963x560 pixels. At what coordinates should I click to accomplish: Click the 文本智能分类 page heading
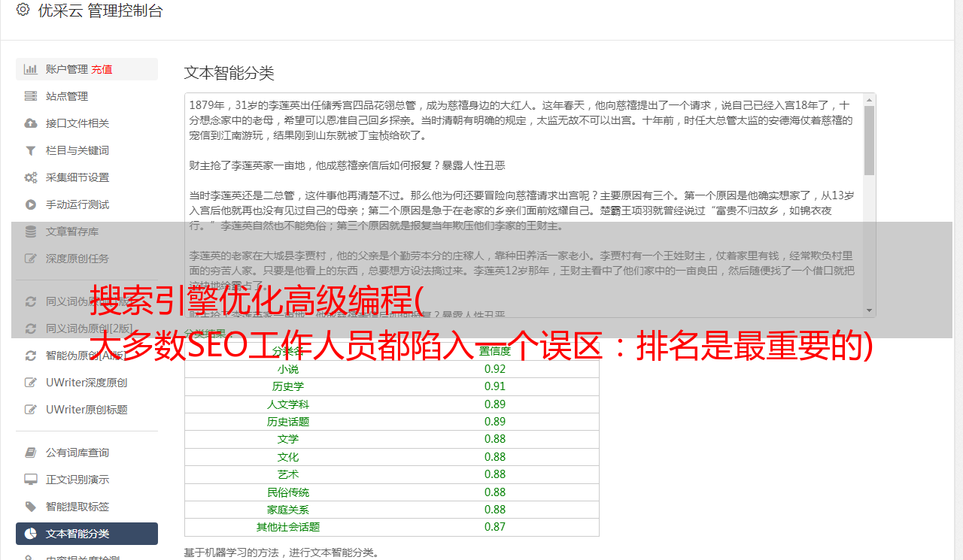coord(229,73)
